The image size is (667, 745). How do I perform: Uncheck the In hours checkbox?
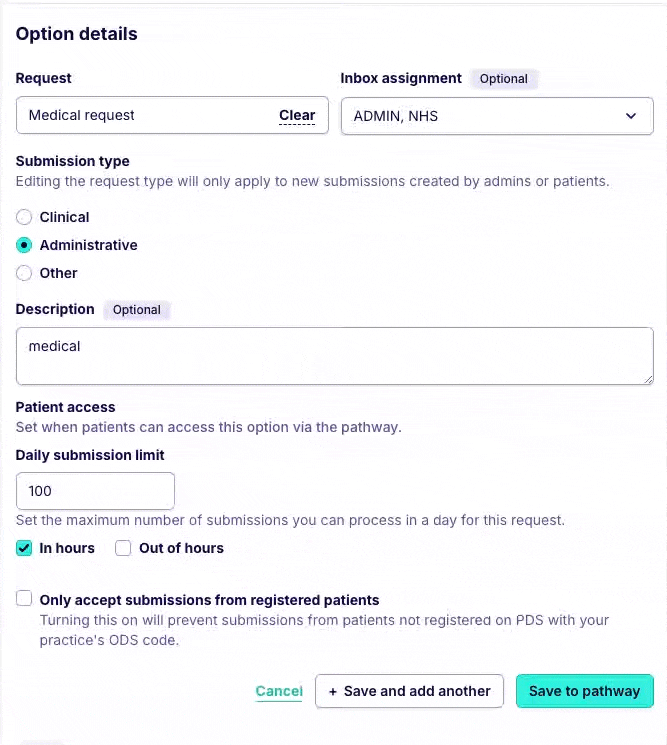pyautogui.click(x=24, y=548)
